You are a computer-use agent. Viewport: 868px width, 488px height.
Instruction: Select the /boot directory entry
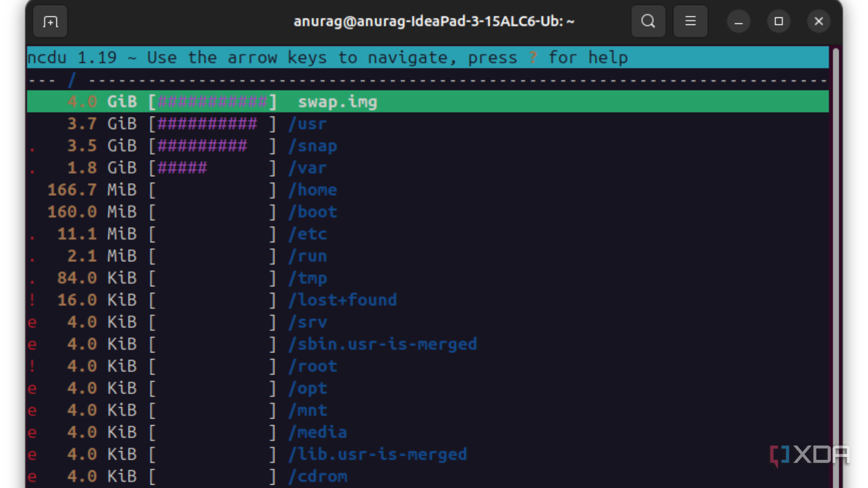coord(312,212)
